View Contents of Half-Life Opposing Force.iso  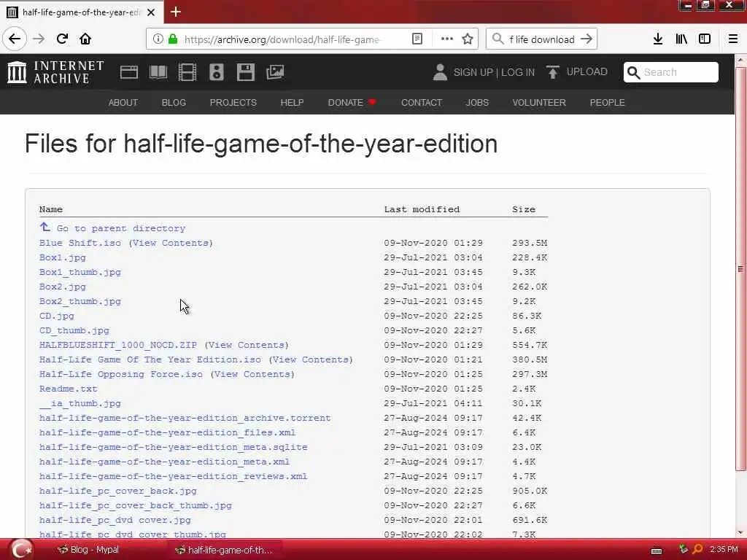pos(252,374)
